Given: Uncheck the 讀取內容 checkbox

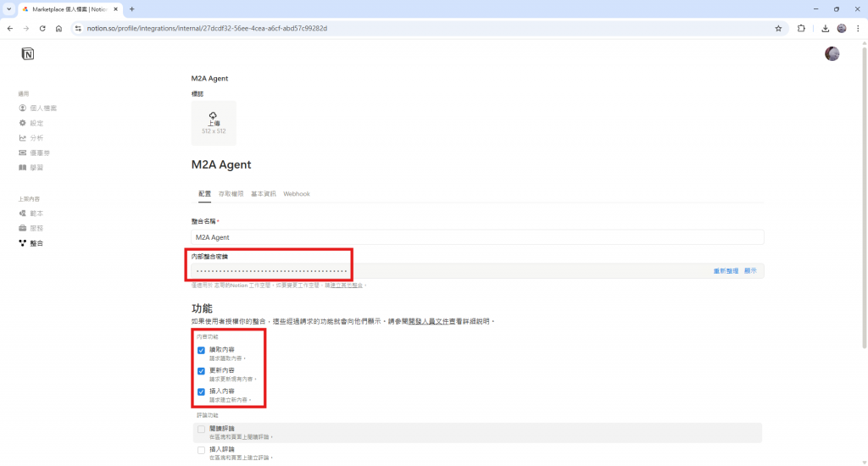Looking at the screenshot, I should pos(201,350).
